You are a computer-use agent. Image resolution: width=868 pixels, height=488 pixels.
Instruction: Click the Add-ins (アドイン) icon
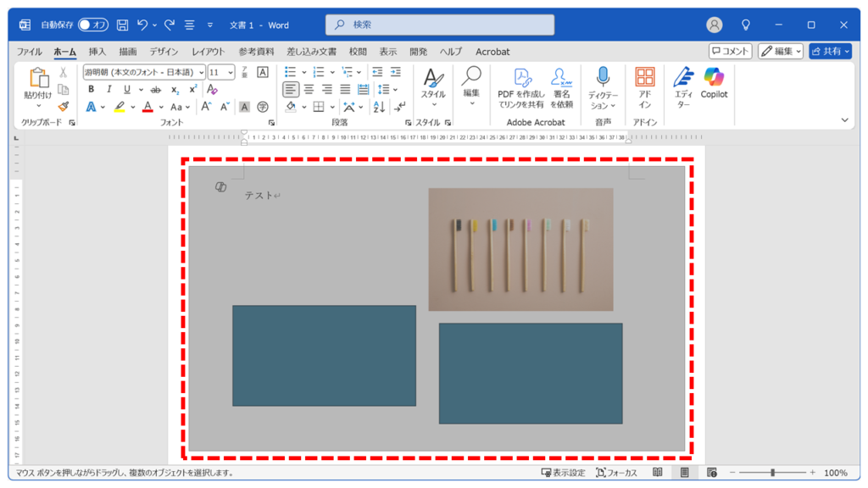[x=644, y=85]
